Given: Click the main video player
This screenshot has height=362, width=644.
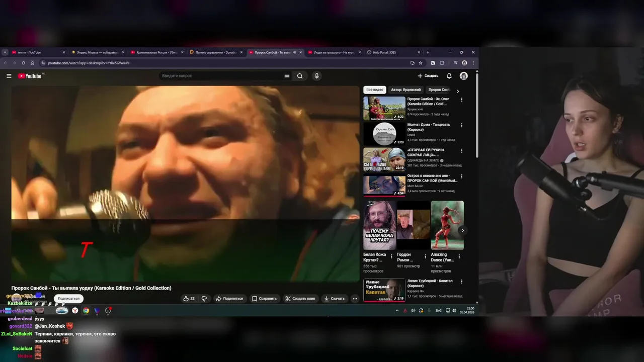Looking at the screenshot, I should tap(185, 184).
